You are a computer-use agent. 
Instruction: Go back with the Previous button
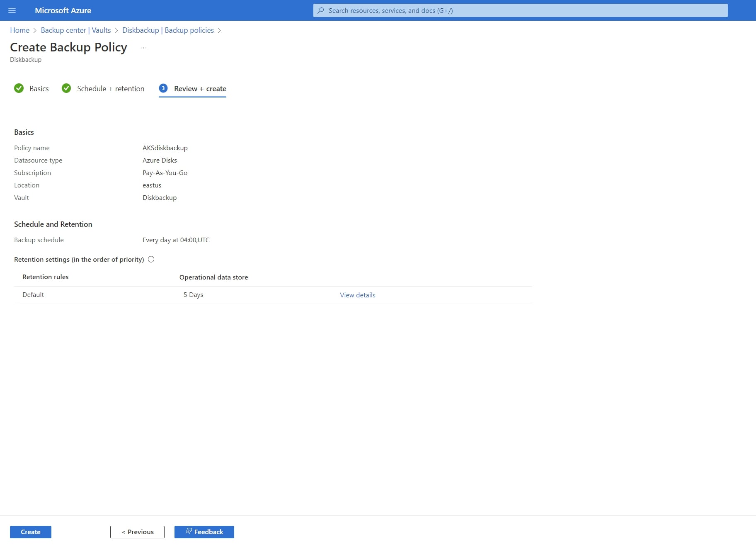tap(137, 532)
